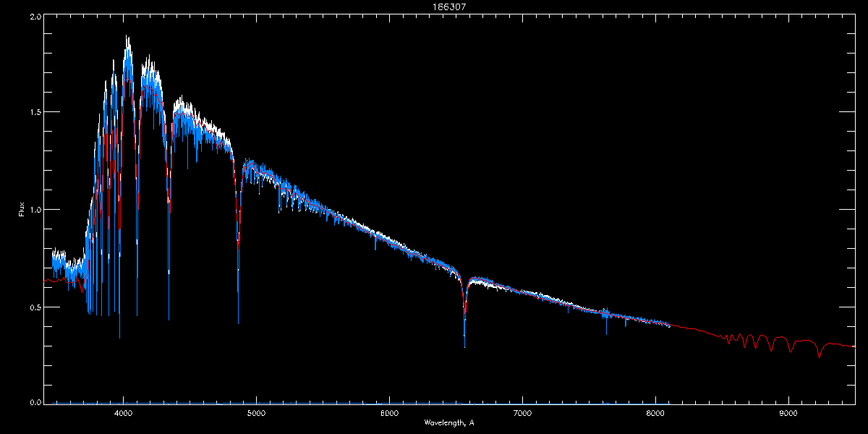Pick the deep absorption line near 6560

[464, 346]
